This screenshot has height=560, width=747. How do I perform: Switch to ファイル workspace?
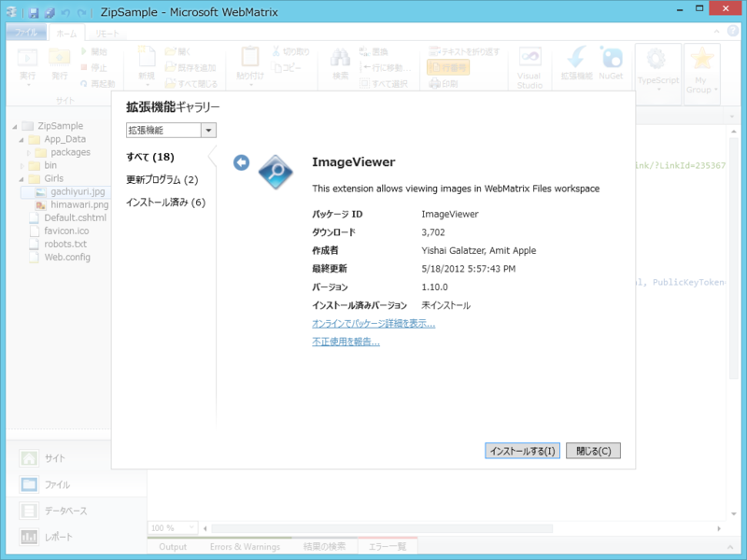pos(77,484)
